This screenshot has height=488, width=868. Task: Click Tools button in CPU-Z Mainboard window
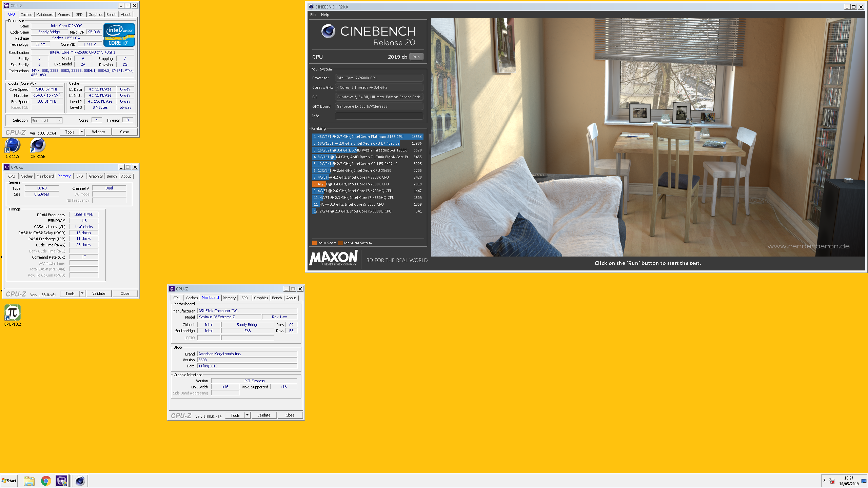tap(235, 415)
